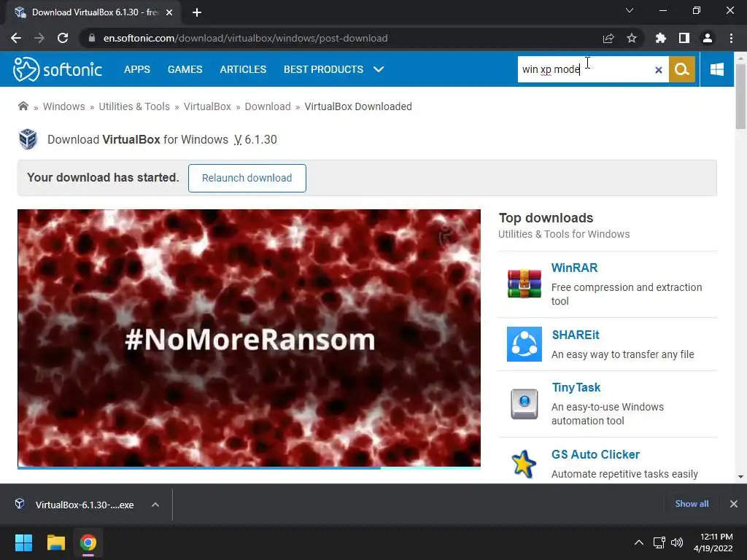
Task: Click the #NoMoreRansom video
Action: (x=249, y=338)
